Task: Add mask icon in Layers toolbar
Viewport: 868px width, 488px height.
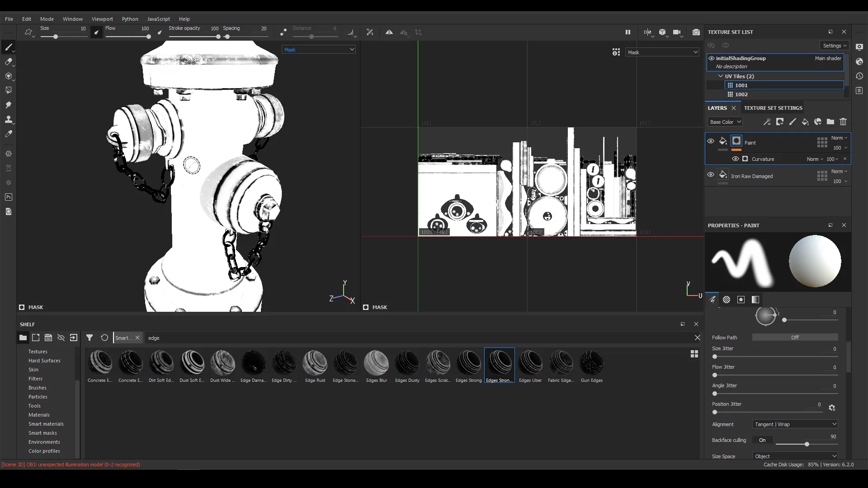Action: click(780, 122)
